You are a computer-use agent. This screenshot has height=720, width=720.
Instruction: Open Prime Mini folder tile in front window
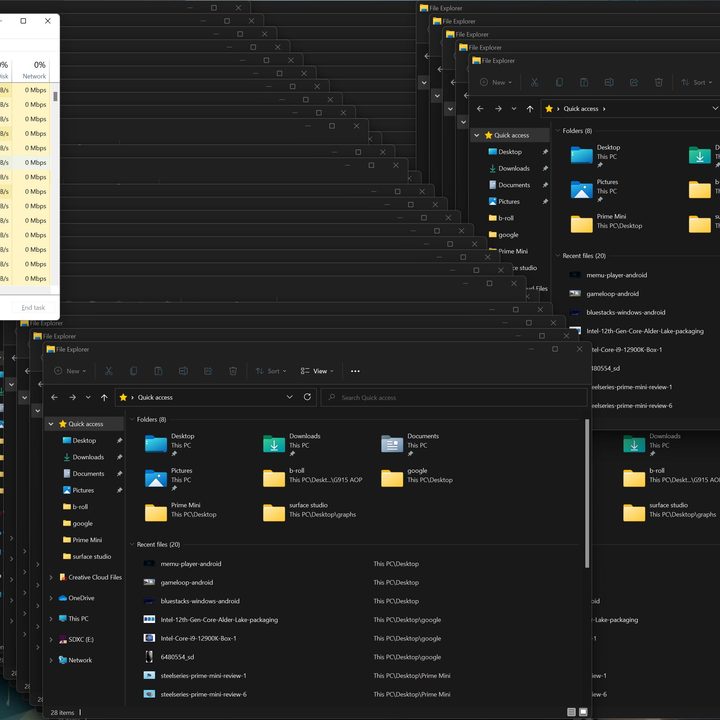point(180,512)
